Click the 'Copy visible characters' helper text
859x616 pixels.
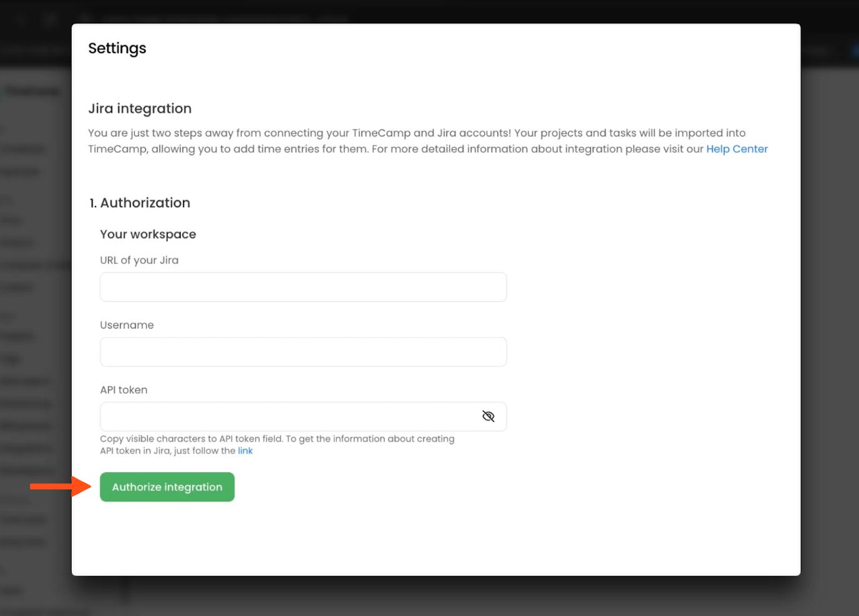(277, 439)
